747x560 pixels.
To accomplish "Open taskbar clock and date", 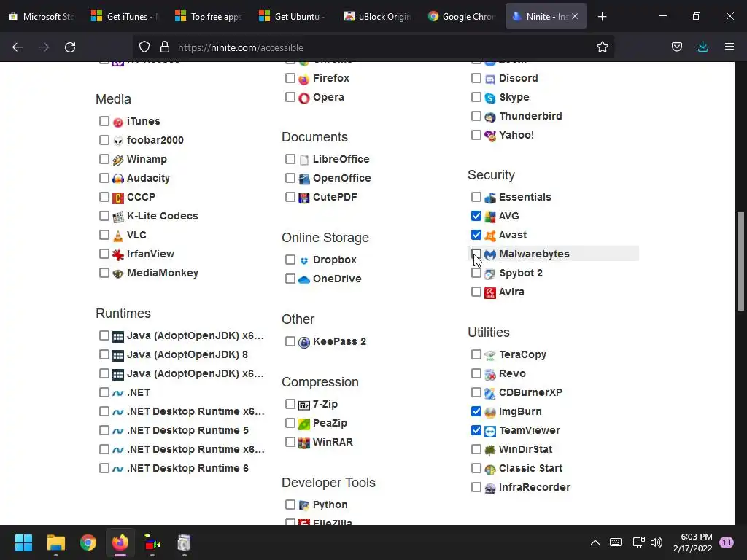I will 693,542.
